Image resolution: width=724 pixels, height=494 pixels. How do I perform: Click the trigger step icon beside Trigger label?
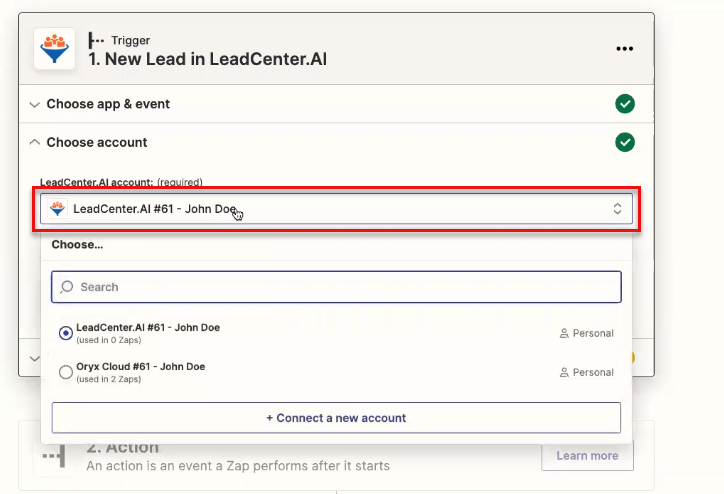(x=96, y=41)
